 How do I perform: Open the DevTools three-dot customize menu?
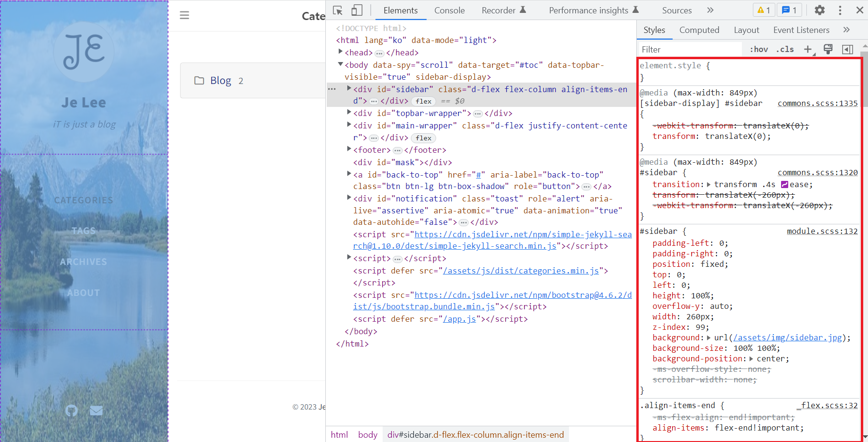tap(840, 10)
